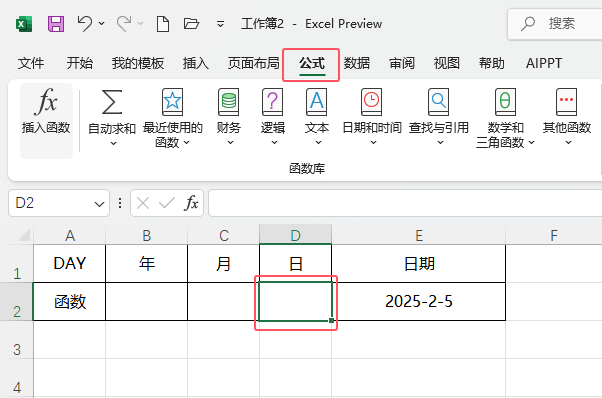Viewport: 602px width, 398px height.
Task: Open the redo history dropdown arrow
Action: coord(141,23)
